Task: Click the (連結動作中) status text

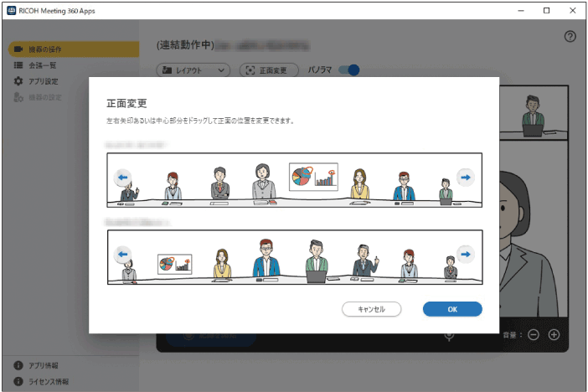Action: coord(185,45)
